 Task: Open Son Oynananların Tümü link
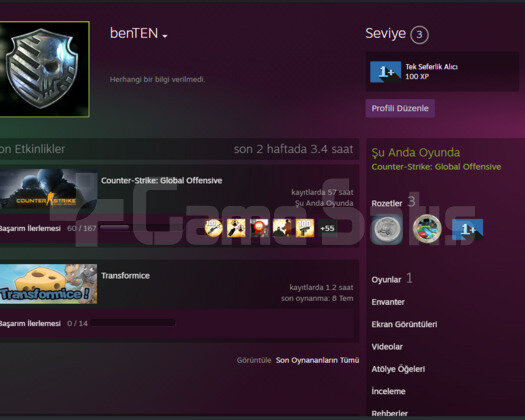[317, 360]
